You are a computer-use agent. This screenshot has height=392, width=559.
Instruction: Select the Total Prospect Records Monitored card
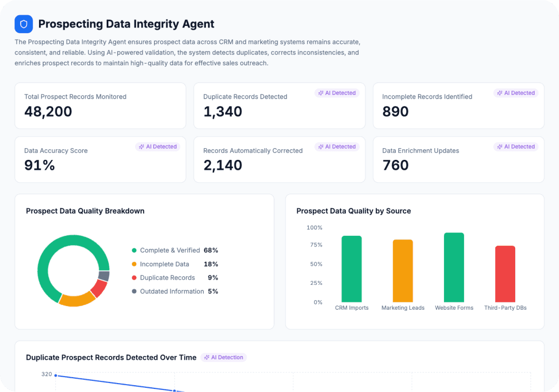coord(100,106)
